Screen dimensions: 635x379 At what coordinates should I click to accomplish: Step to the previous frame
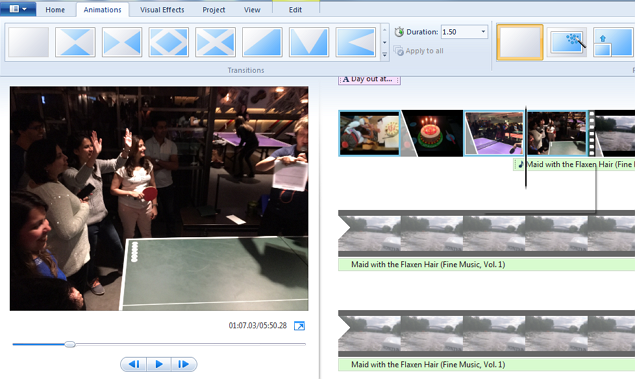(134, 364)
